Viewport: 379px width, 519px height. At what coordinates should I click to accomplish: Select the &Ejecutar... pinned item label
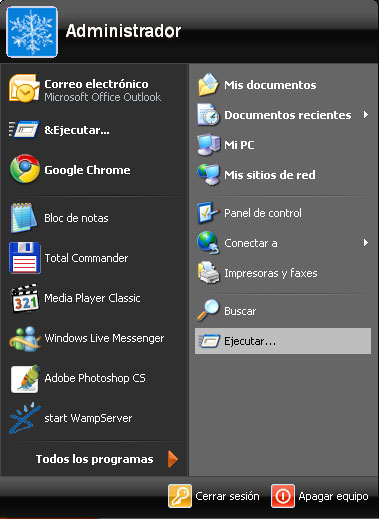[77, 130]
